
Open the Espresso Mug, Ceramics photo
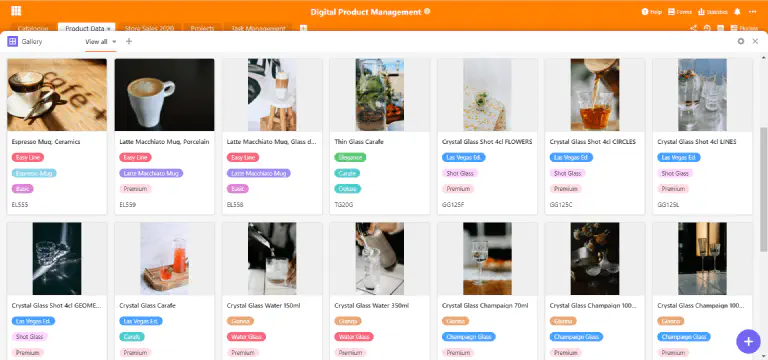pos(57,95)
